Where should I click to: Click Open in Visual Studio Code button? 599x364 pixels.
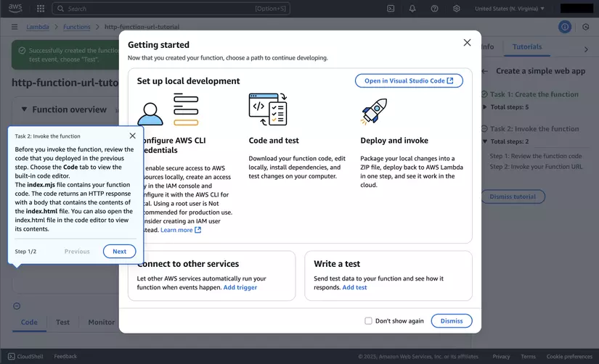409,81
